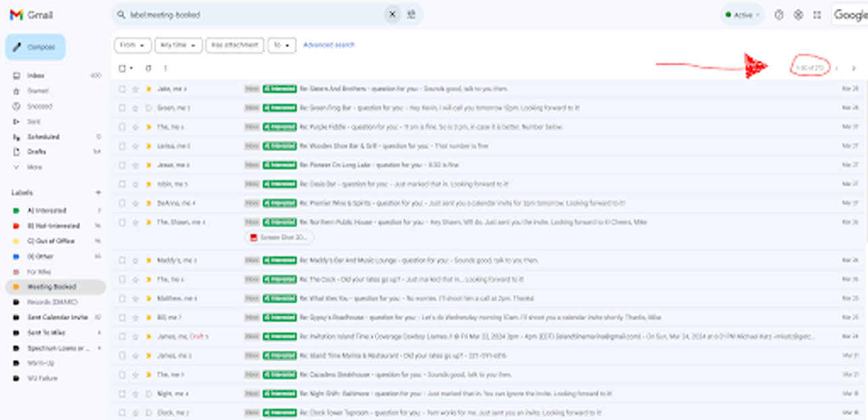
Task: Open the More options three-dot icon
Action: coord(165,68)
